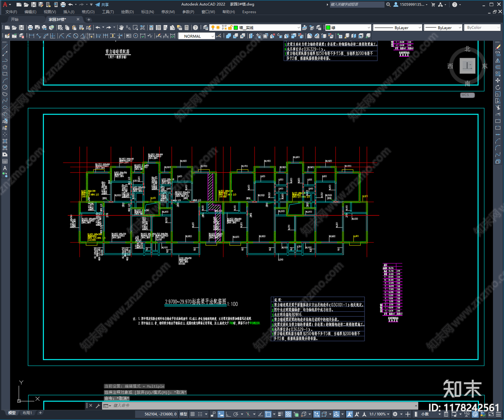Select the Rectangle tool in left toolbar

coord(5,74)
